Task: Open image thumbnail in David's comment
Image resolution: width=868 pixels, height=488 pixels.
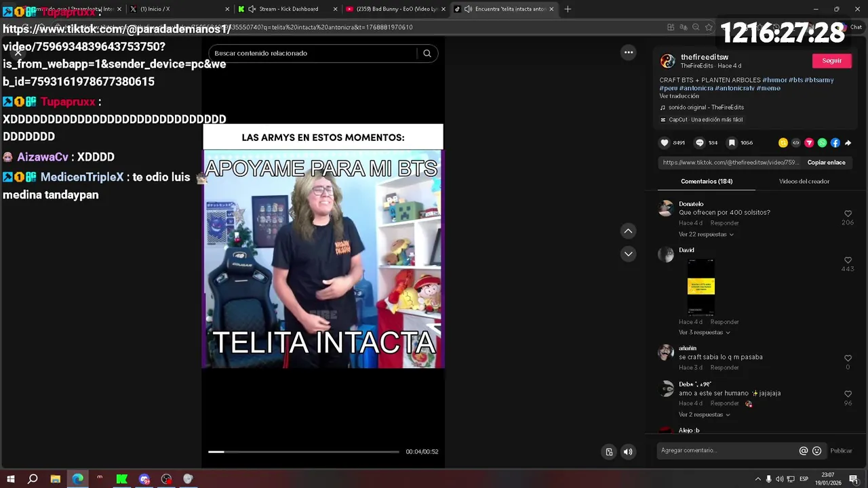Action: 701,287
